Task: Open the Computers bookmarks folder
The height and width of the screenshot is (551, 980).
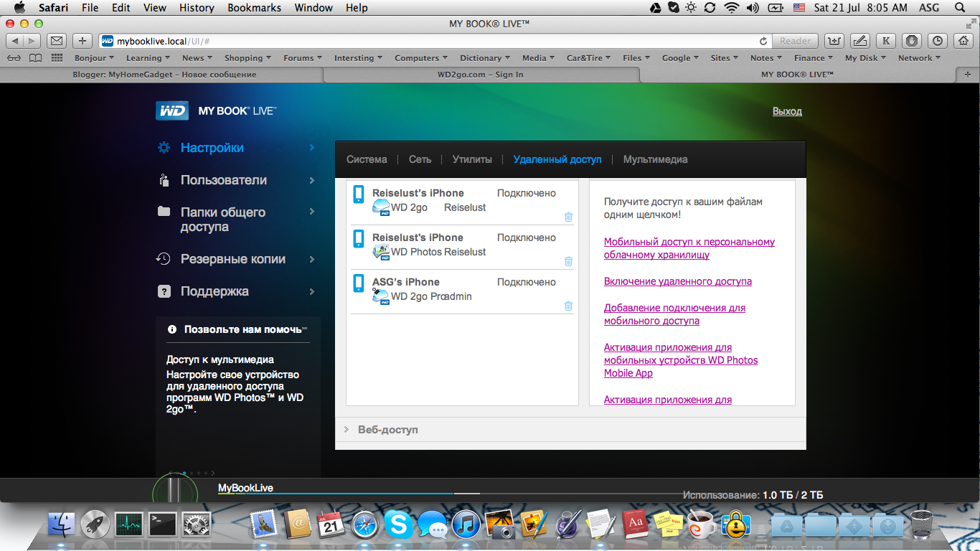Action: [420, 58]
